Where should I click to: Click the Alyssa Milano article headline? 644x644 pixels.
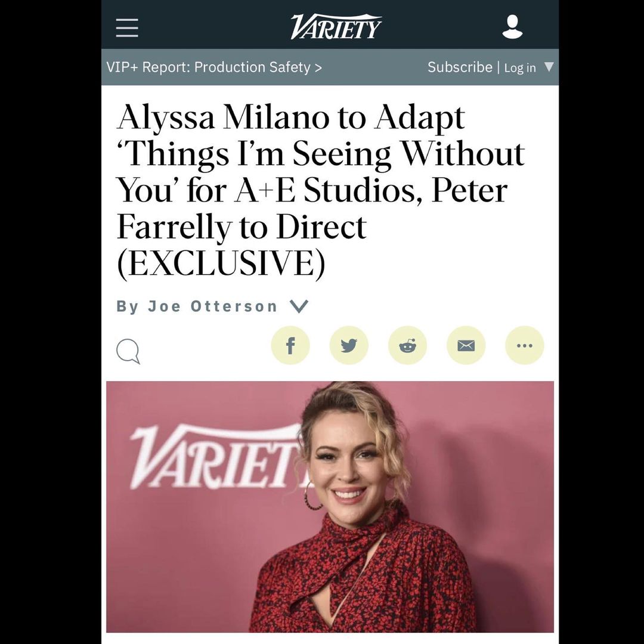[x=321, y=191]
